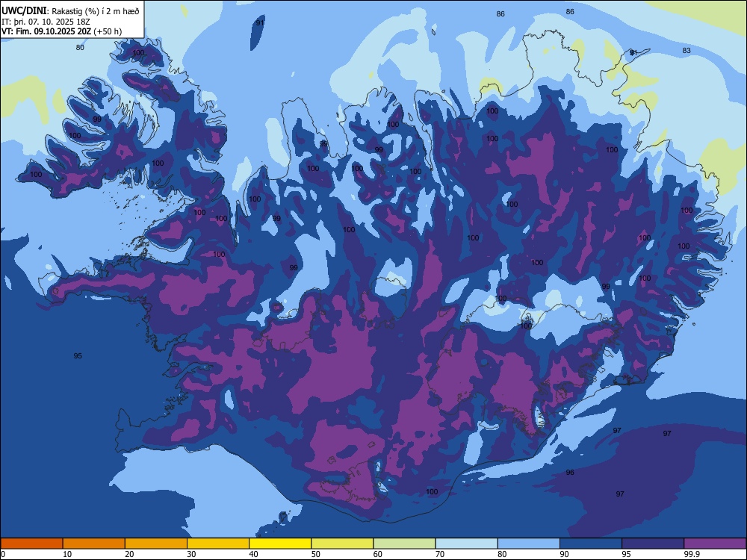Click the 'IT: þri. 07. 10. 2025 18Z' line
This screenshot has width=747, height=560.
coord(46,22)
